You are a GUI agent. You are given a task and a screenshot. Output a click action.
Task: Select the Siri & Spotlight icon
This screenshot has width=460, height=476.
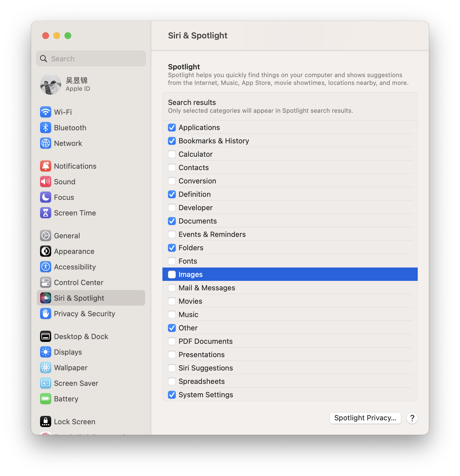(46, 298)
